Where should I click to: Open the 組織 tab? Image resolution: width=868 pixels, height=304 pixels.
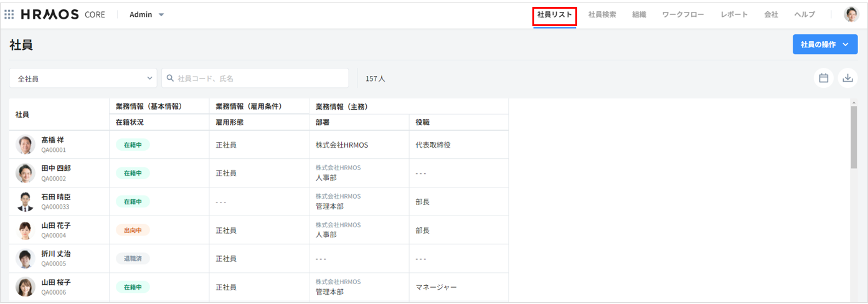point(639,14)
